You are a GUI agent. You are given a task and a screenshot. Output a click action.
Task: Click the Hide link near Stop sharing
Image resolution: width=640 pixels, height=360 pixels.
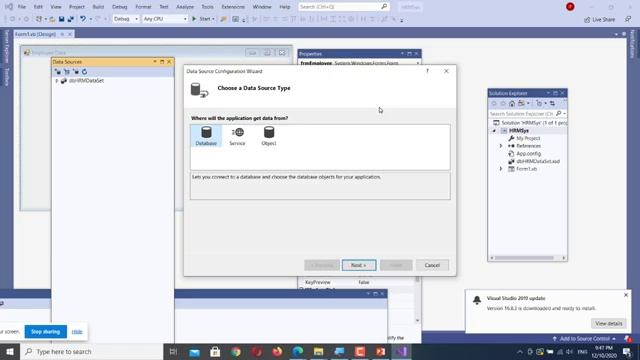tap(77, 332)
